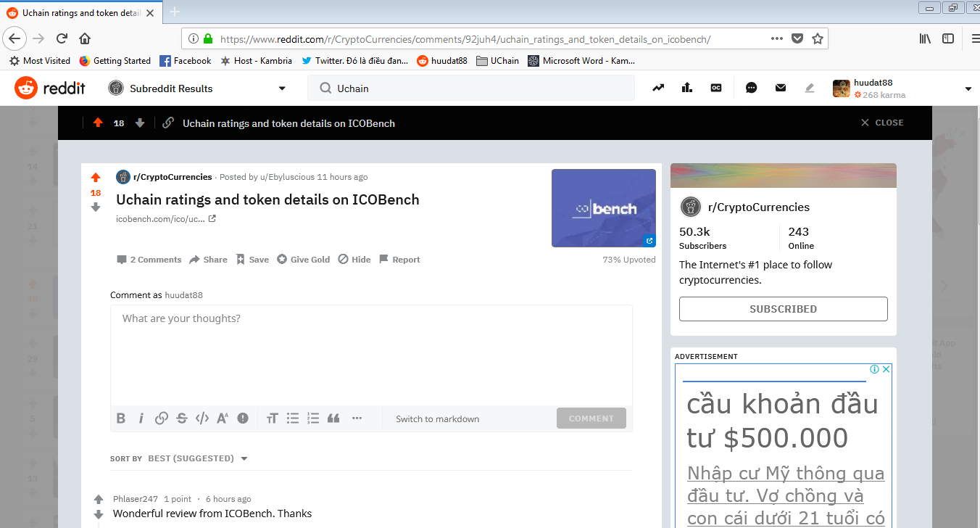Save page to Pocket
This screenshot has height=528, width=980.
tap(797, 38)
